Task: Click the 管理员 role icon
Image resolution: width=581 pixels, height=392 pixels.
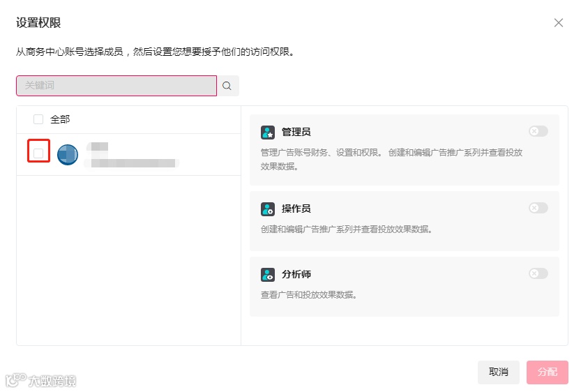Action: point(268,133)
